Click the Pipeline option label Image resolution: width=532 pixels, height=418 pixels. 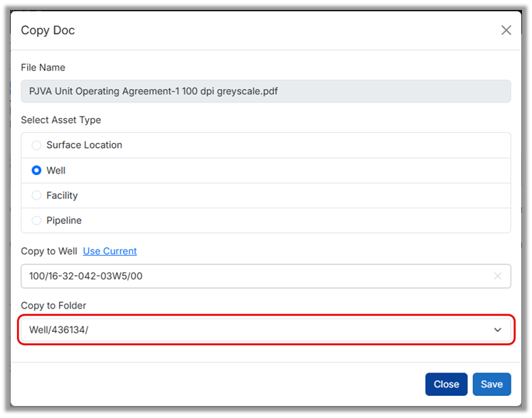(x=64, y=220)
